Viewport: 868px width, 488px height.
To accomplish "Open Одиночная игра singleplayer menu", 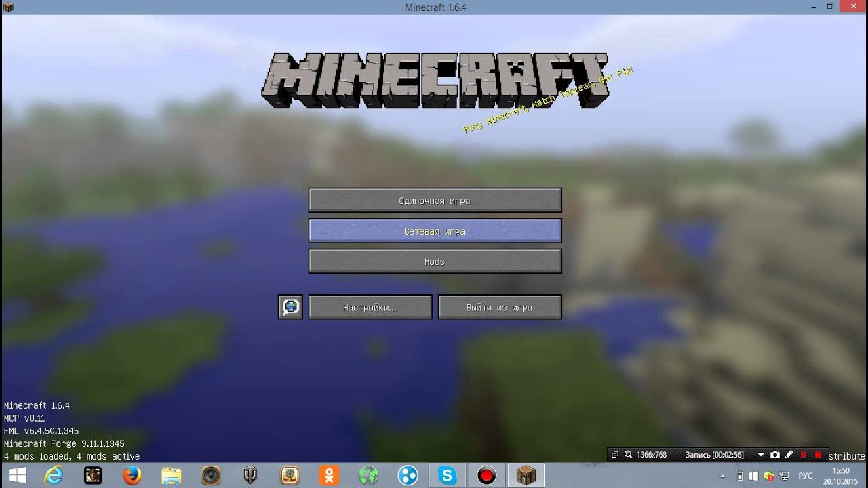I will coord(435,201).
